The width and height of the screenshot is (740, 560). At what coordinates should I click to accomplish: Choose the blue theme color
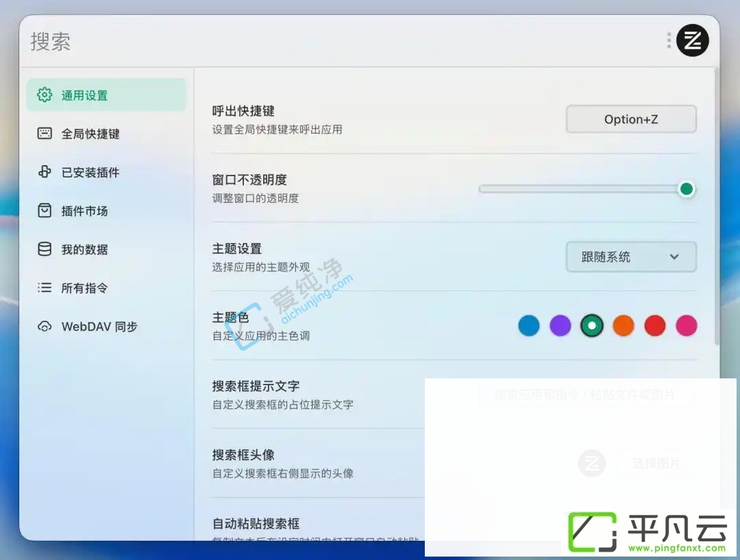tap(528, 326)
